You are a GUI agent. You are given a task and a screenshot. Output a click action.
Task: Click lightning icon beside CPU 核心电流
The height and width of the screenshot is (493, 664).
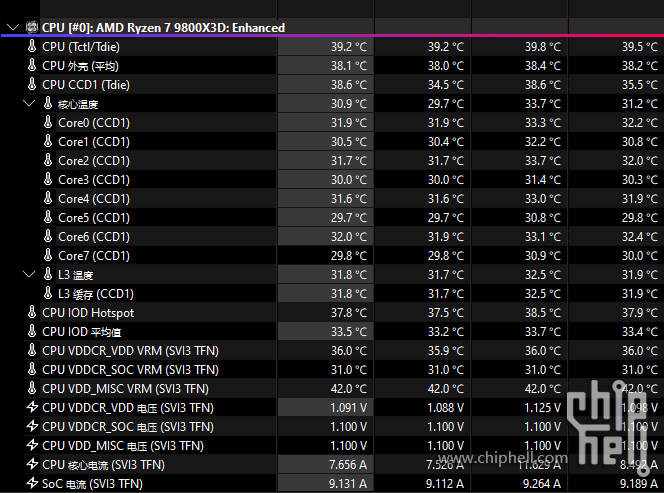click(x=32, y=464)
